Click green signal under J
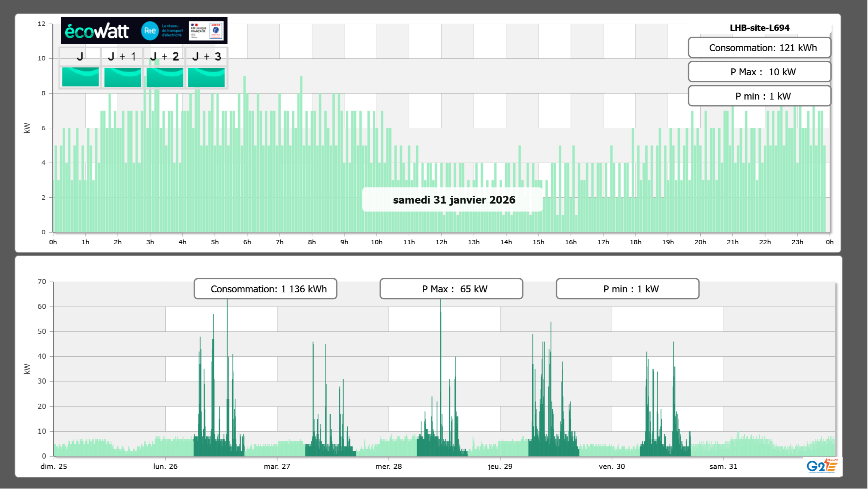 pos(80,77)
